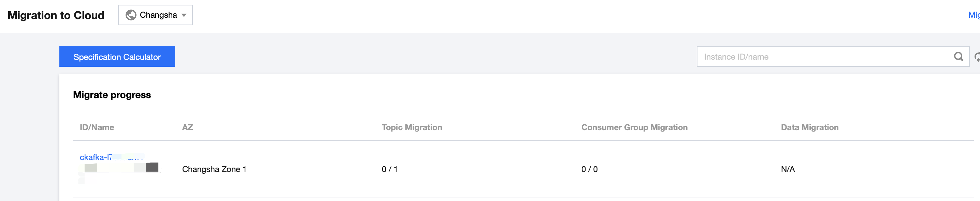Open the ckafka instance ID link

(96, 157)
